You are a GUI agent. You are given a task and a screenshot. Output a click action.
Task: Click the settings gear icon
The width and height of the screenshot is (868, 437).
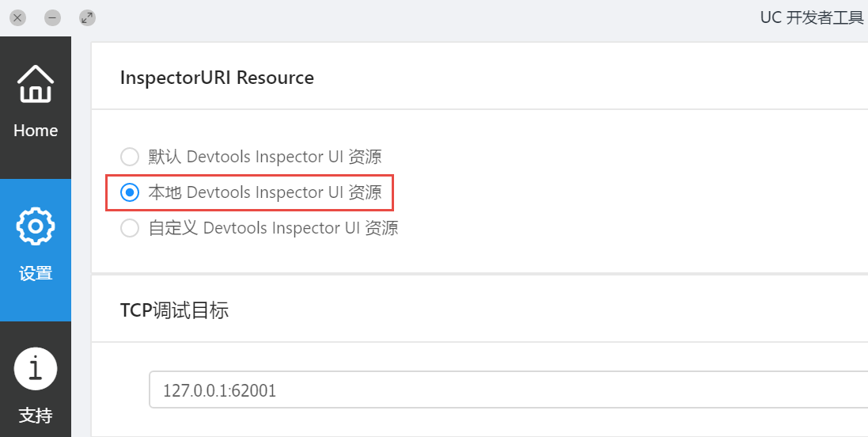coord(36,226)
